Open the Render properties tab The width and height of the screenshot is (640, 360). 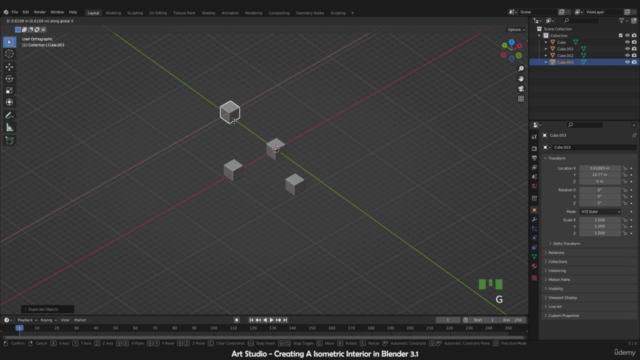pos(534,149)
